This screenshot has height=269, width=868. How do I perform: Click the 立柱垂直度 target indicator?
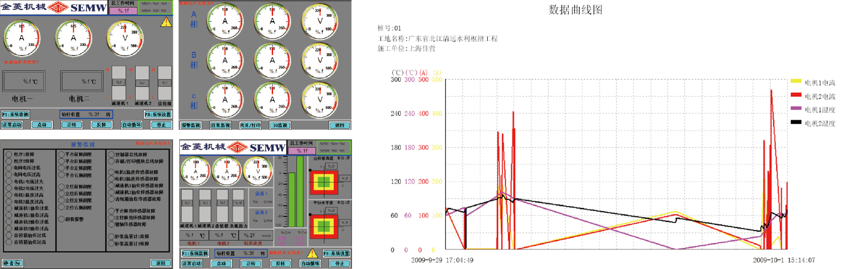pyautogui.click(x=324, y=182)
